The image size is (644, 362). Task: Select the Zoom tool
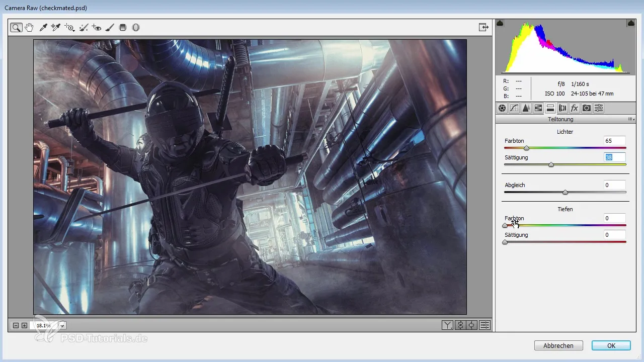coord(16,28)
